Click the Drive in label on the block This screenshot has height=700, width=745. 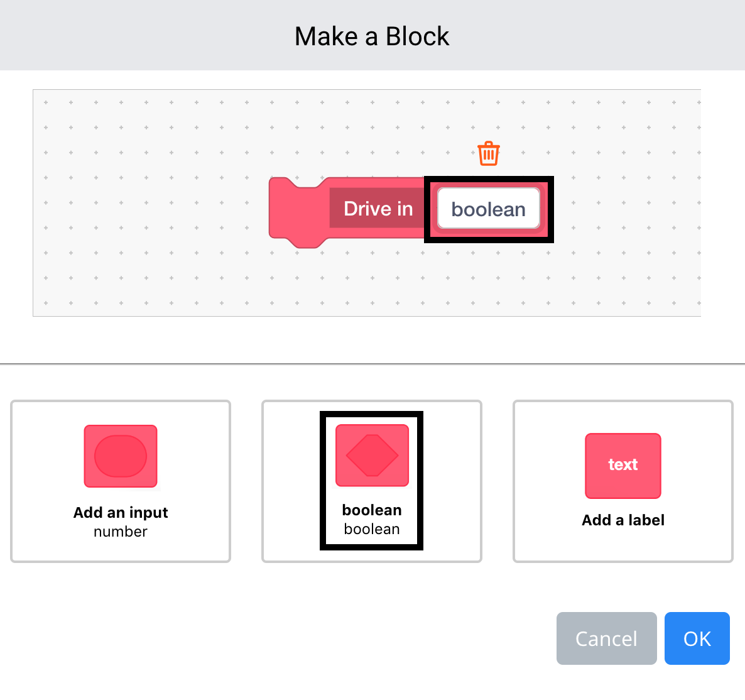[x=378, y=208]
